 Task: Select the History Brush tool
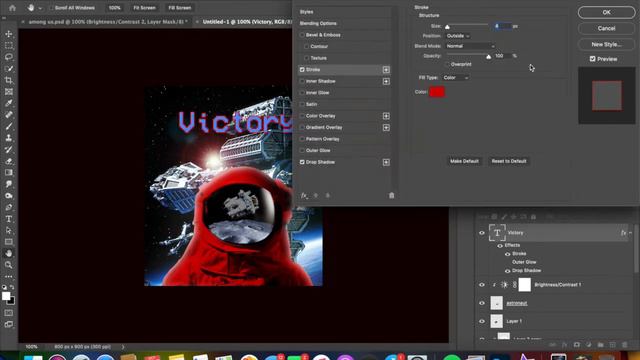9,149
